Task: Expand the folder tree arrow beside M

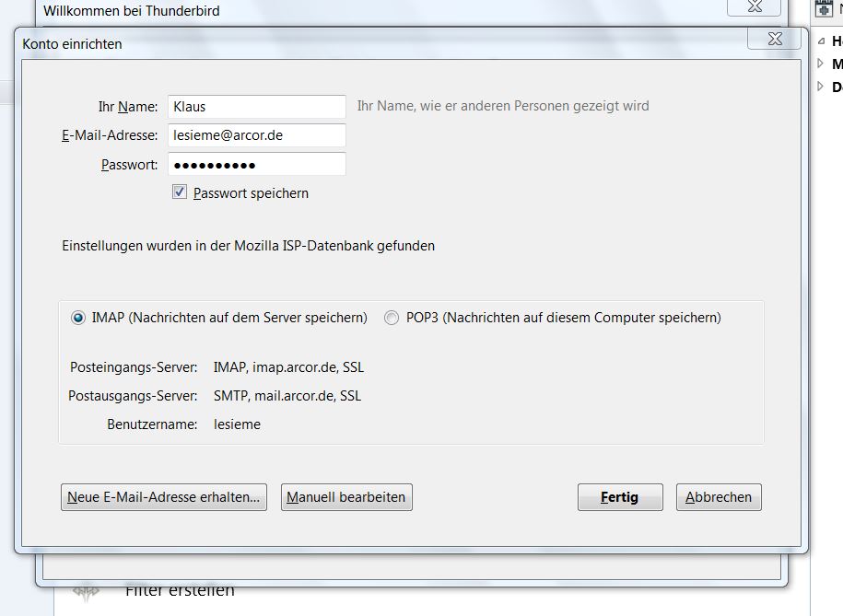Action: click(x=820, y=64)
